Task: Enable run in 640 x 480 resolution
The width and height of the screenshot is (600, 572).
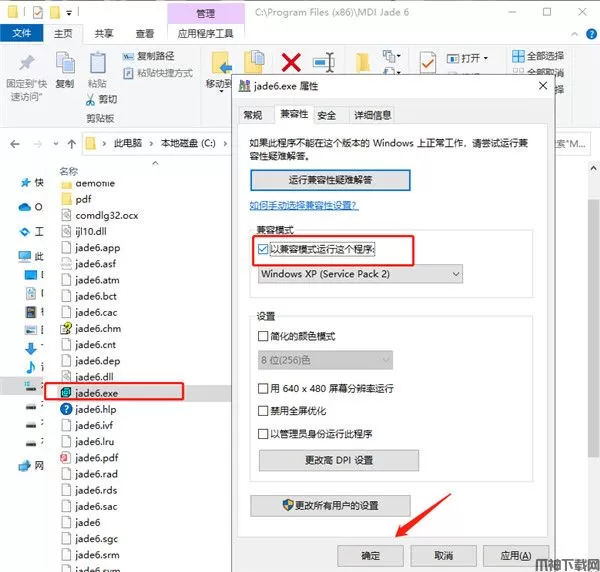Action: coord(263,389)
